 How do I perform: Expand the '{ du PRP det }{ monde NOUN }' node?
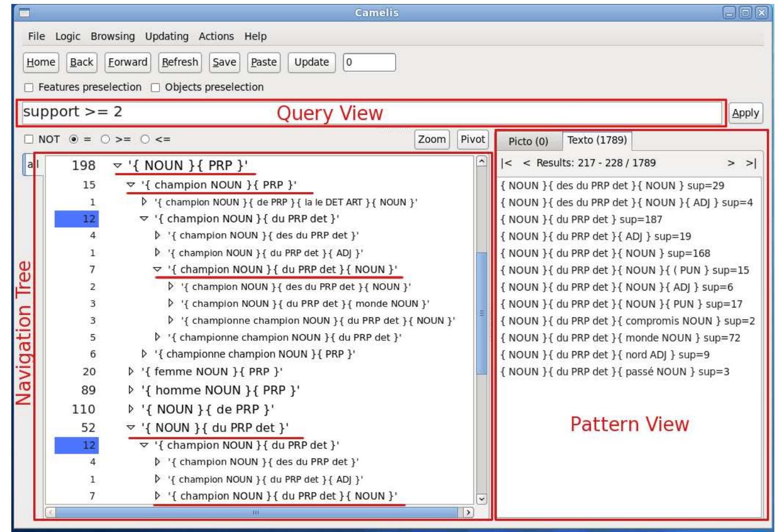tap(171, 304)
